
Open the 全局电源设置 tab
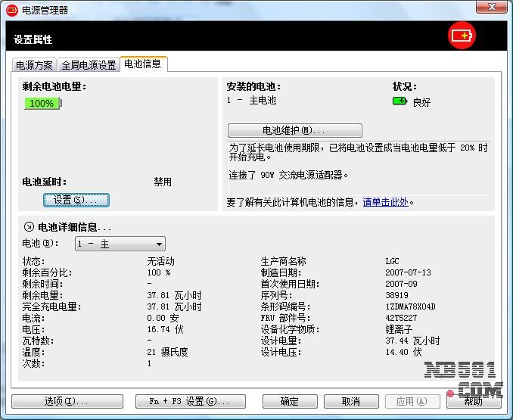pos(89,65)
